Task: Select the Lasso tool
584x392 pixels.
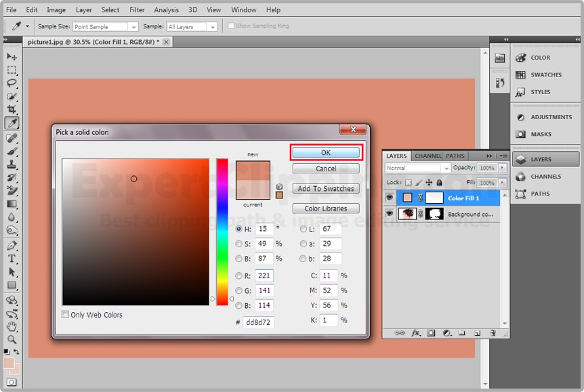Action: click(12, 83)
